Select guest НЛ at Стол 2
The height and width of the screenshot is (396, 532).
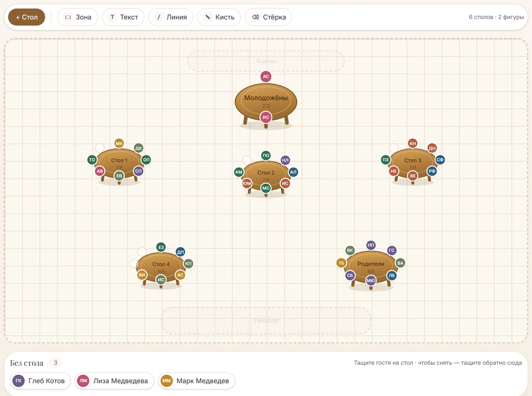285,160
